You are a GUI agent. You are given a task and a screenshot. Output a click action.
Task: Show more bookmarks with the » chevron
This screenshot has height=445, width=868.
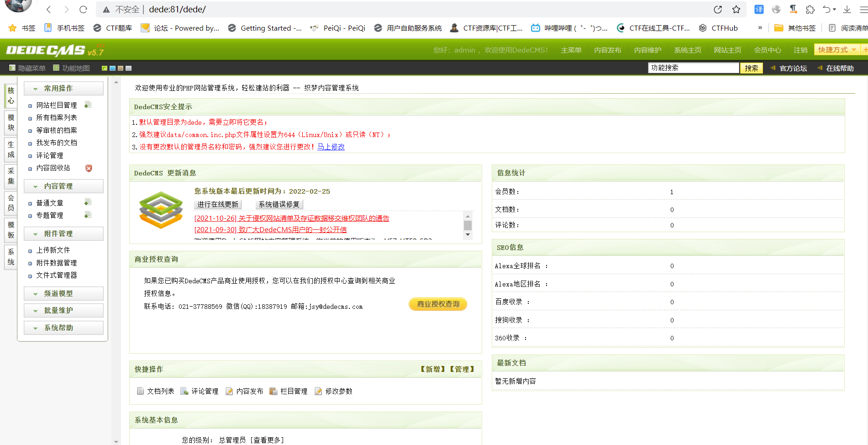tap(760, 28)
